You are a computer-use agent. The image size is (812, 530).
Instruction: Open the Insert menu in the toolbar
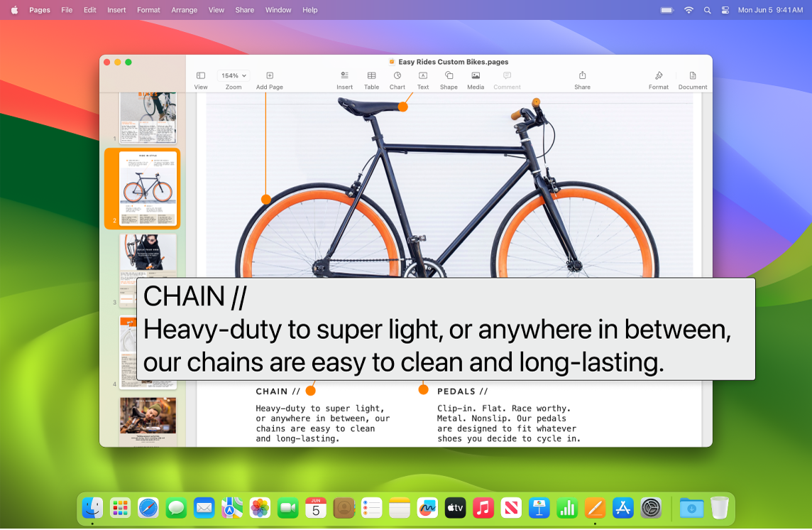point(344,78)
